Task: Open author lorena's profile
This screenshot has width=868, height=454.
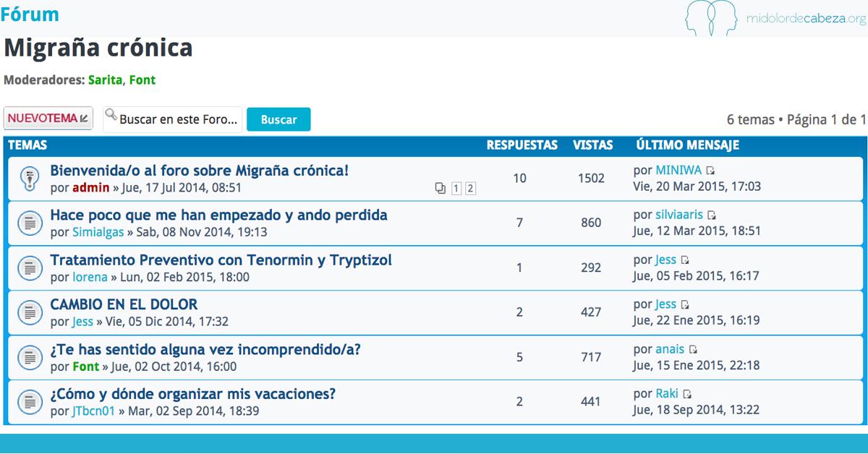Action: (x=90, y=277)
